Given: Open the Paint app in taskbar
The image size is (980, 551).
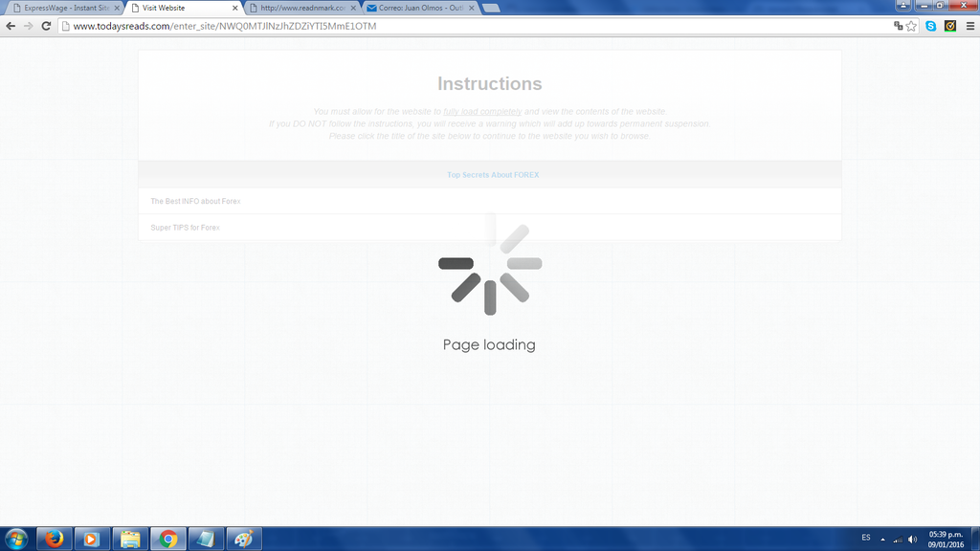Looking at the screenshot, I should [244, 539].
